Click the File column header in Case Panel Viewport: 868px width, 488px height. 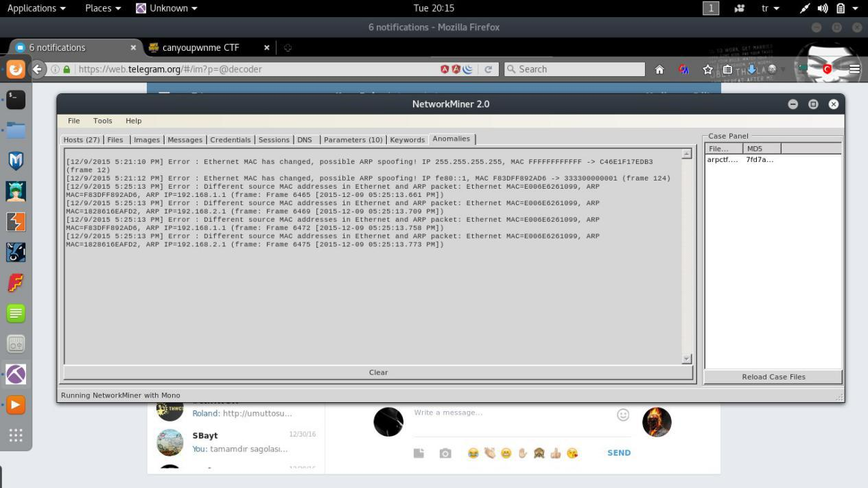[724, 148]
